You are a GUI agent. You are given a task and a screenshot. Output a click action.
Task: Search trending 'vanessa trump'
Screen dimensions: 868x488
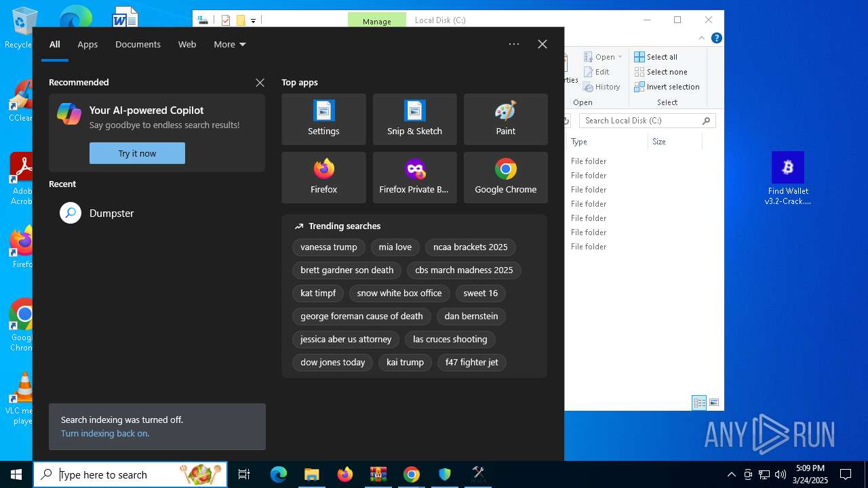tap(329, 247)
